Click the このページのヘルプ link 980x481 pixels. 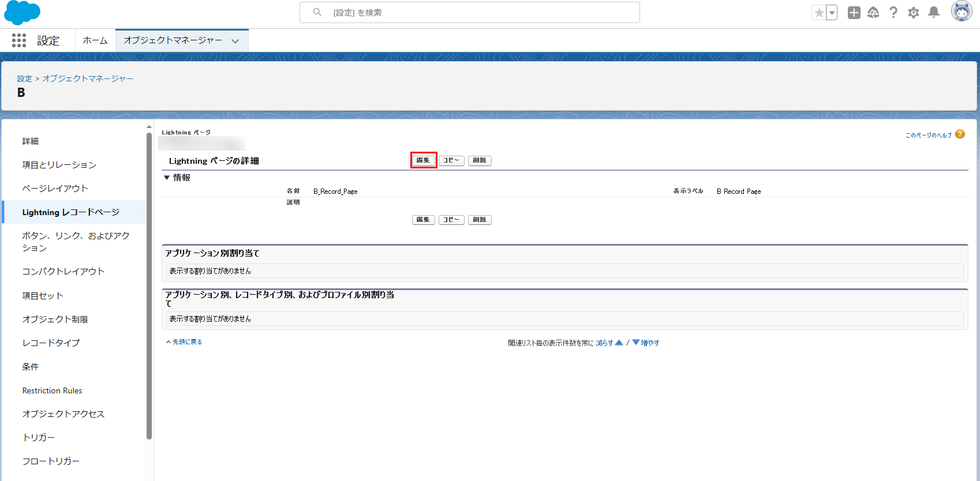coord(928,135)
